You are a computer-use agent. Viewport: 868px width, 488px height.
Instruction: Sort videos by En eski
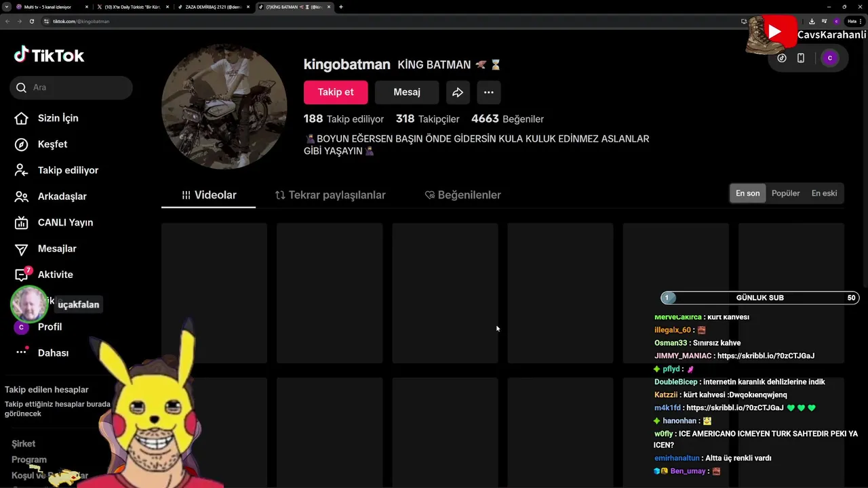824,193
